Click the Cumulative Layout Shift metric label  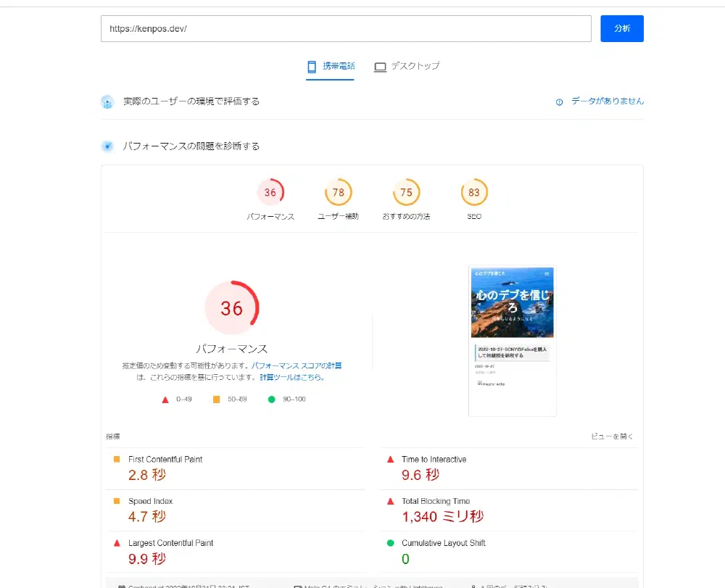click(x=444, y=543)
